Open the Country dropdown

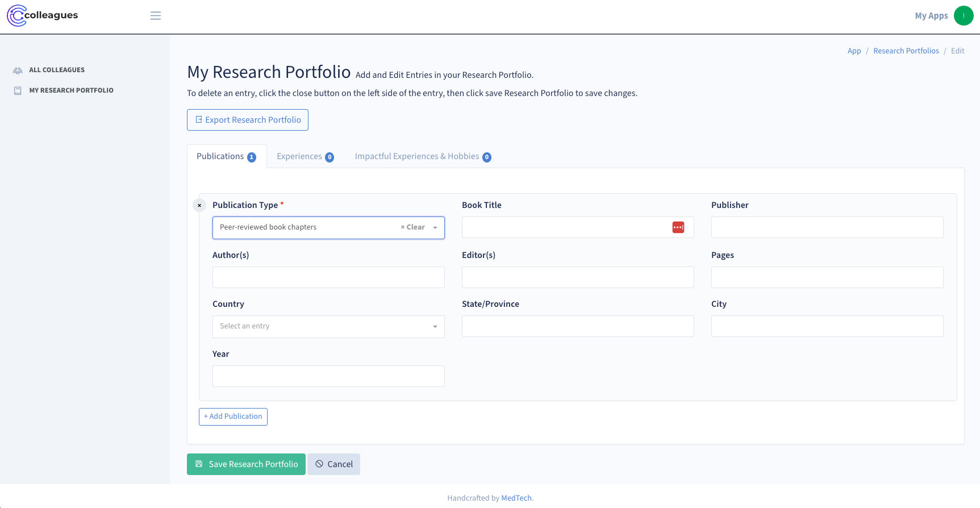click(x=328, y=327)
